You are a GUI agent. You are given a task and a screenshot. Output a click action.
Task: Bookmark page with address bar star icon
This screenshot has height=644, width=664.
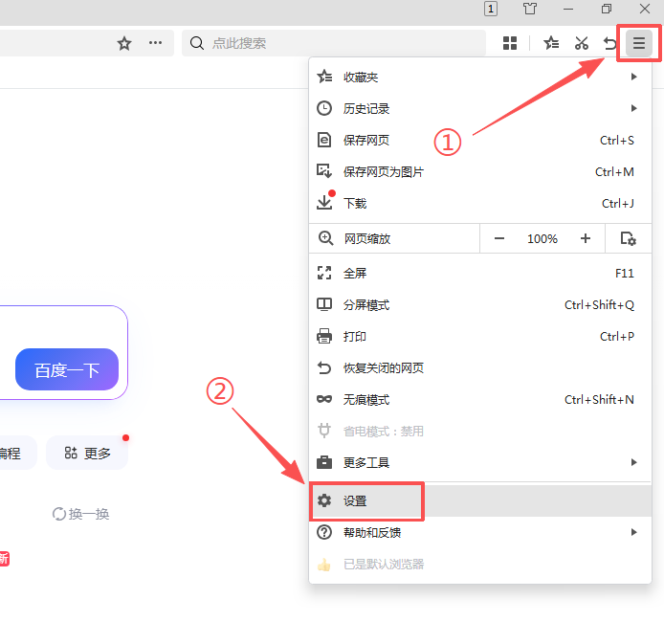(124, 43)
